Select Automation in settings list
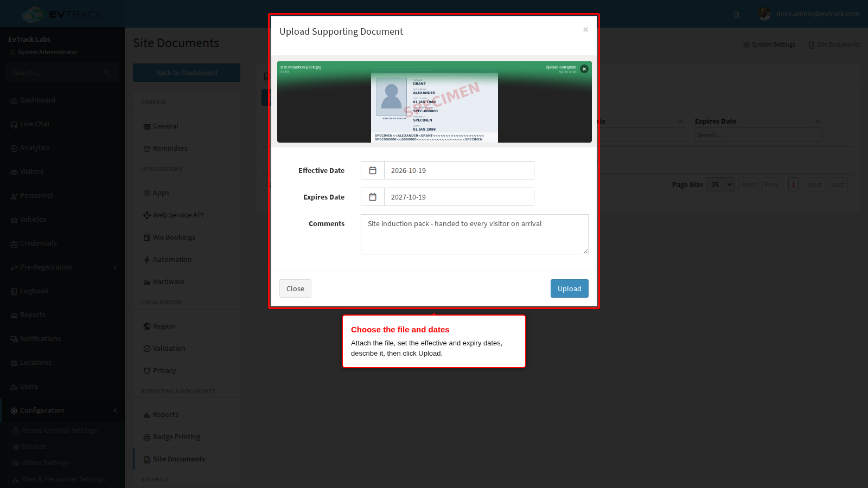868x488 pixels. [187, 260]
